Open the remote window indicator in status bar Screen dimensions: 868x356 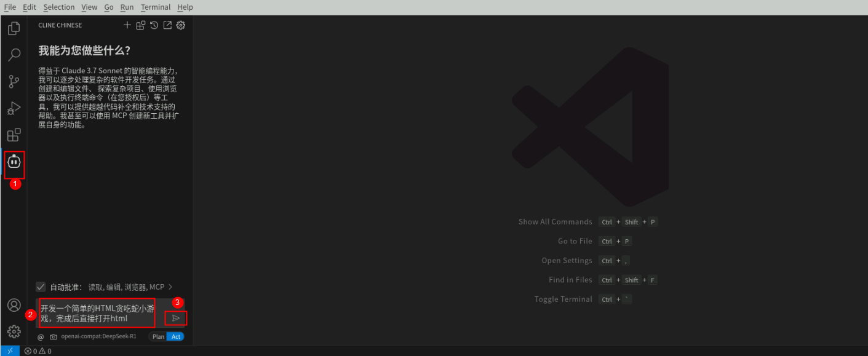[10, 351]
